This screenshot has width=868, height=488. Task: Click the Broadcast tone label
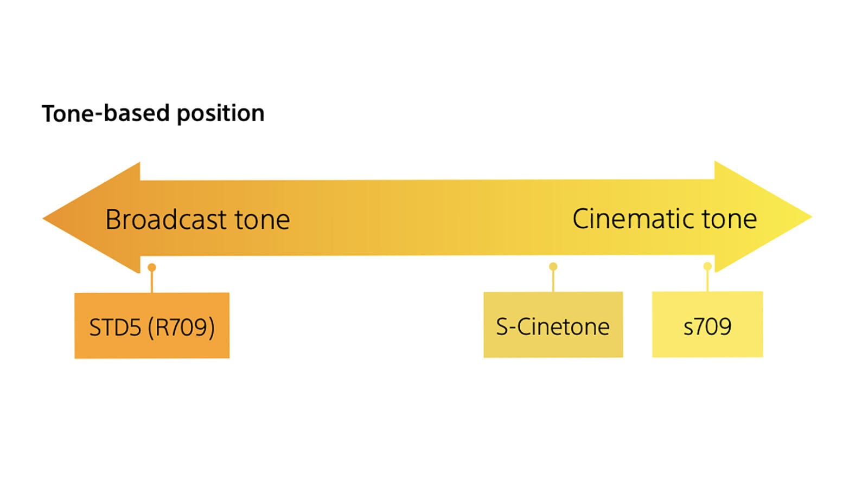[197, 220]
